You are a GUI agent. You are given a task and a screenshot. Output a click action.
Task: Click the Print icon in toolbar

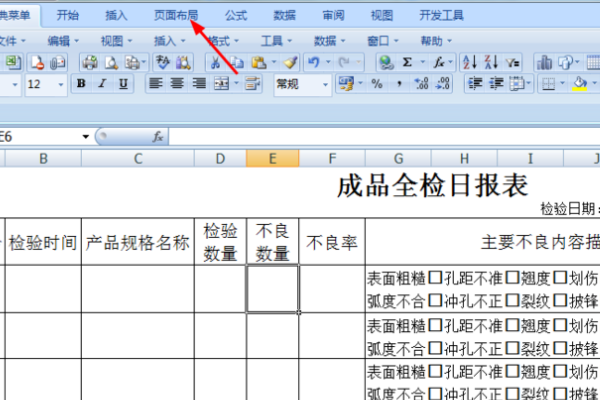90,62
